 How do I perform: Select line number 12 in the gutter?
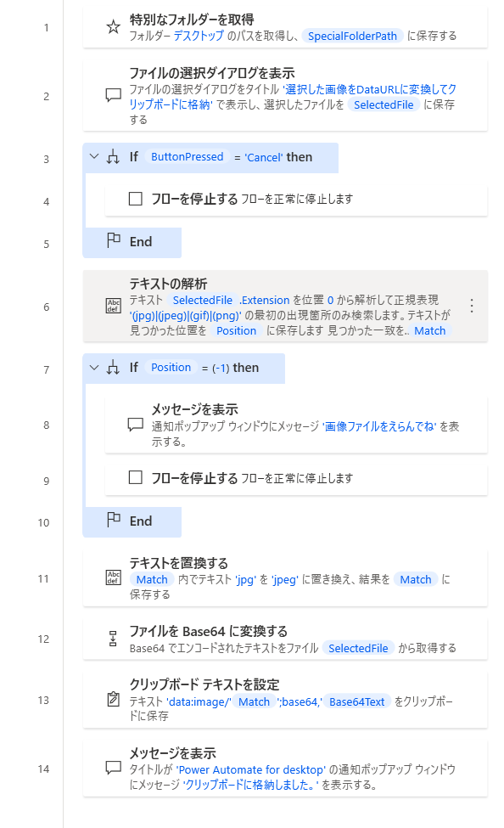[x=43, y=639]
